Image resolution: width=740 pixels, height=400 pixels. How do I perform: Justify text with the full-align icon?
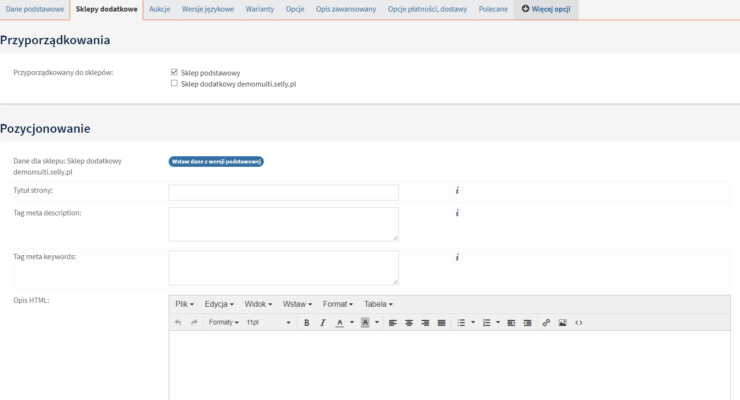tap(441, 323)
